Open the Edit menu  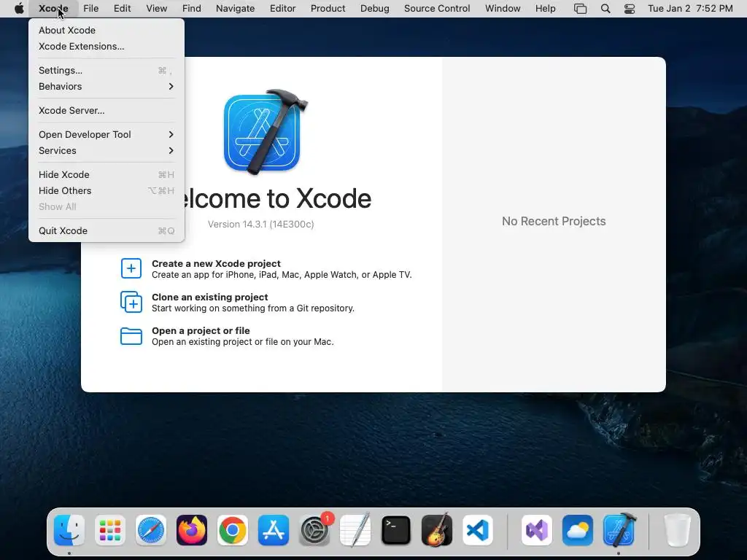coord(122,8)
